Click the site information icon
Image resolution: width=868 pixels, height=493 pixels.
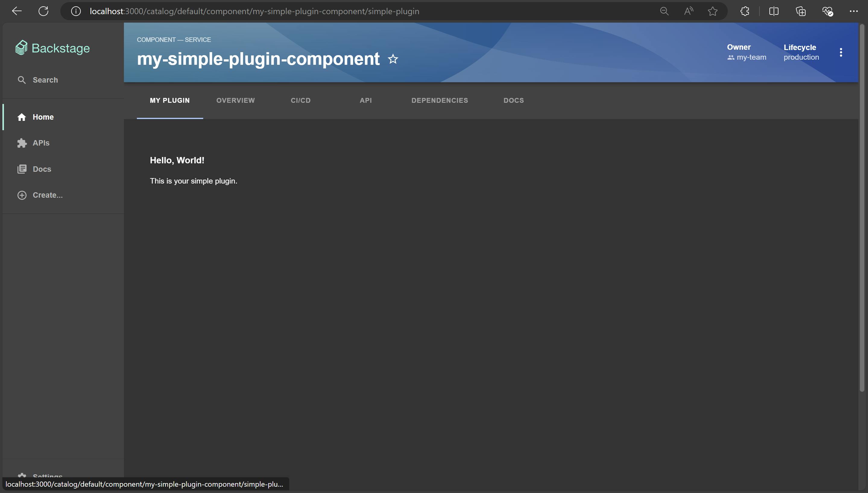pyautogui.click(x=76, y=11)
